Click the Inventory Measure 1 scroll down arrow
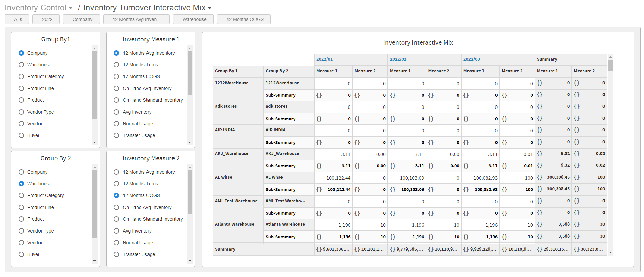The height and width of the screenshot is (277, 644). point(190,142)
